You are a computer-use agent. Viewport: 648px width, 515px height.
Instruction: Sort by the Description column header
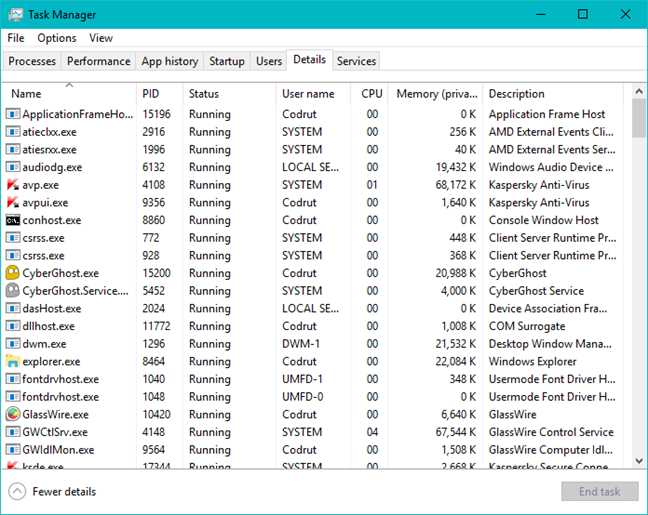tap(553, 94)
